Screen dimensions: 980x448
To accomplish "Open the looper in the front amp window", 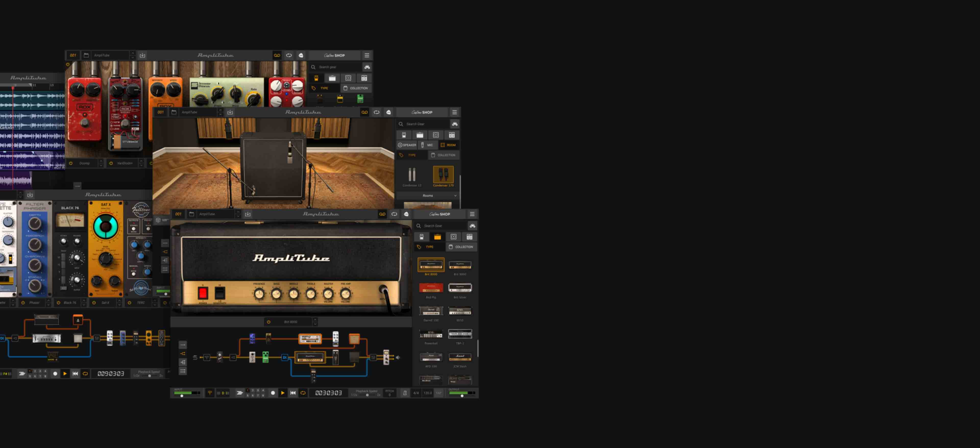I will click(x=394, y=214).
